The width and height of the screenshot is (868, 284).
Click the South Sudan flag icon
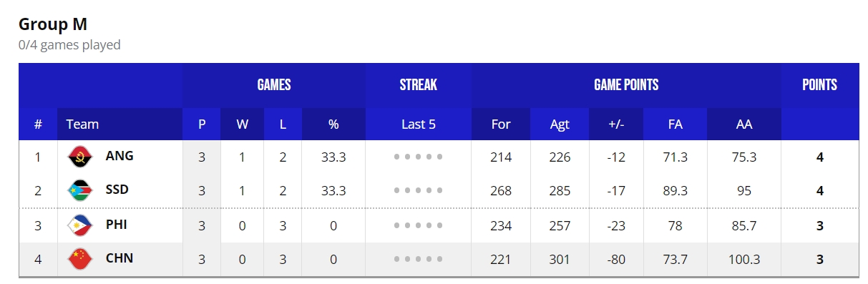click(x=80, y=191)
